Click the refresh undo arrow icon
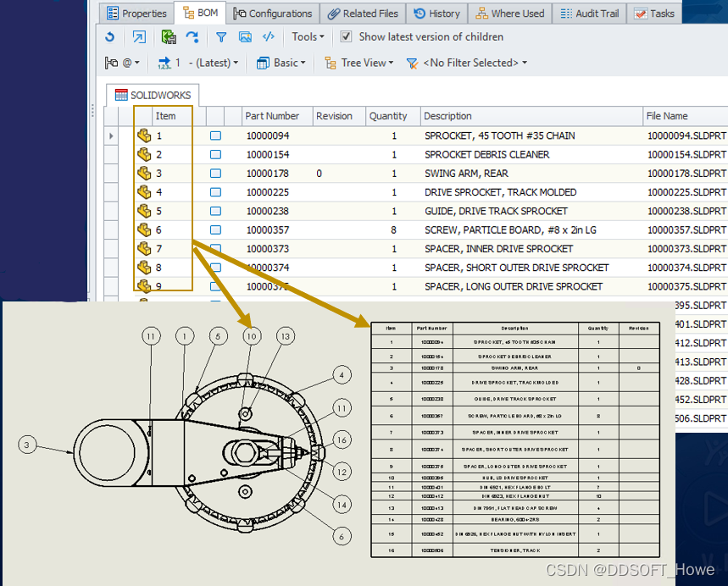 [x=110, y=36]
